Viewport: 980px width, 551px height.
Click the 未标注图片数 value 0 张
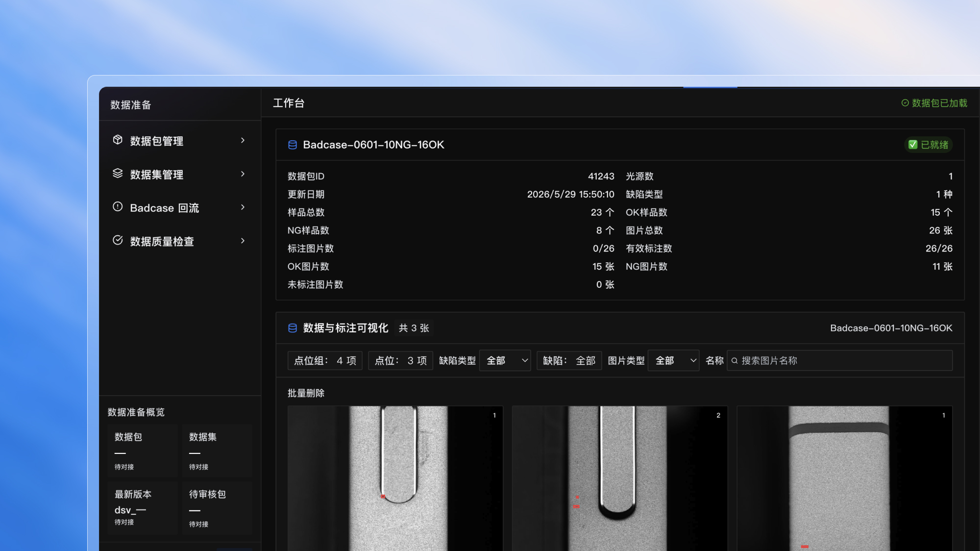pos(605,285)
